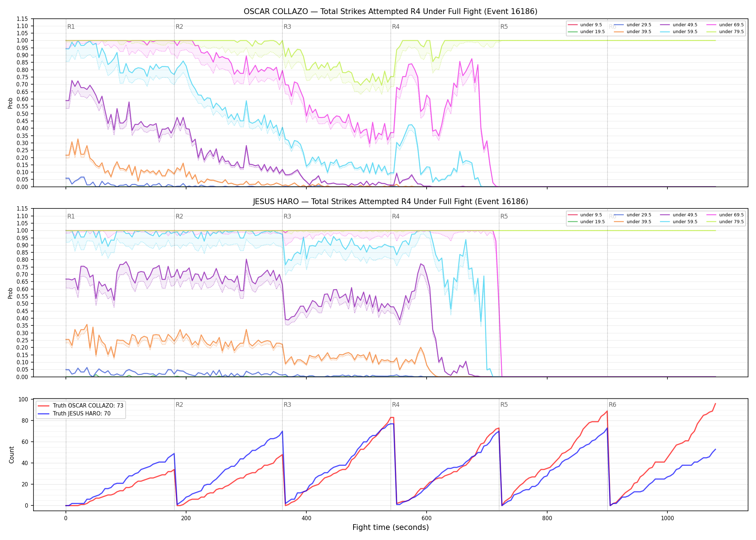Click the 400 tick on the time axis
The image size is (756, 540).
[x=306, y=518]
